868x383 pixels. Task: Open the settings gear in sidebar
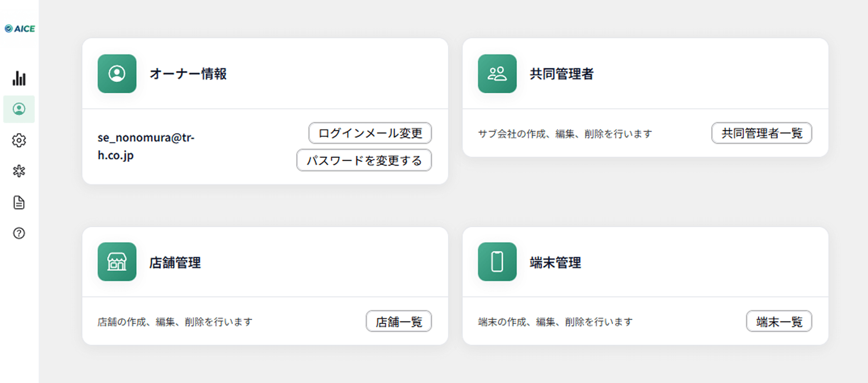point(19,140)
